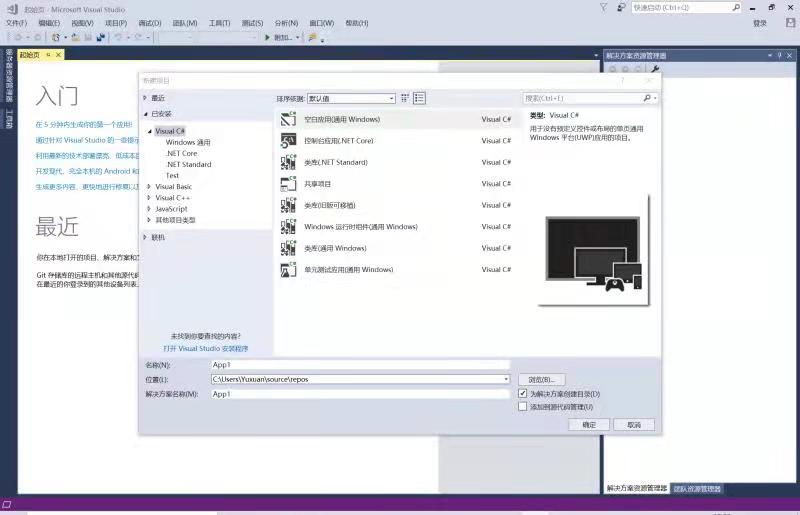
Task: Open the 调试(D) menu
Action: coord(149,23)
